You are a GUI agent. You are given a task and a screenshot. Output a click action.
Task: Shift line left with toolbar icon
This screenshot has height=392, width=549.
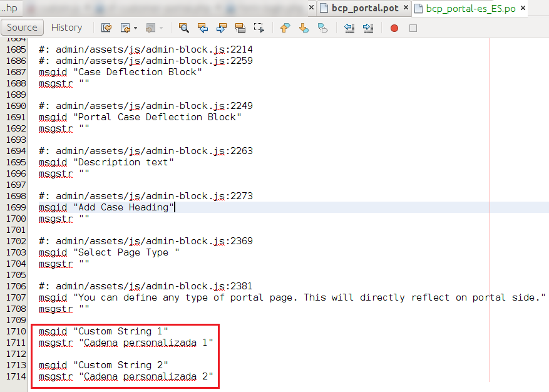coord(349,28)
